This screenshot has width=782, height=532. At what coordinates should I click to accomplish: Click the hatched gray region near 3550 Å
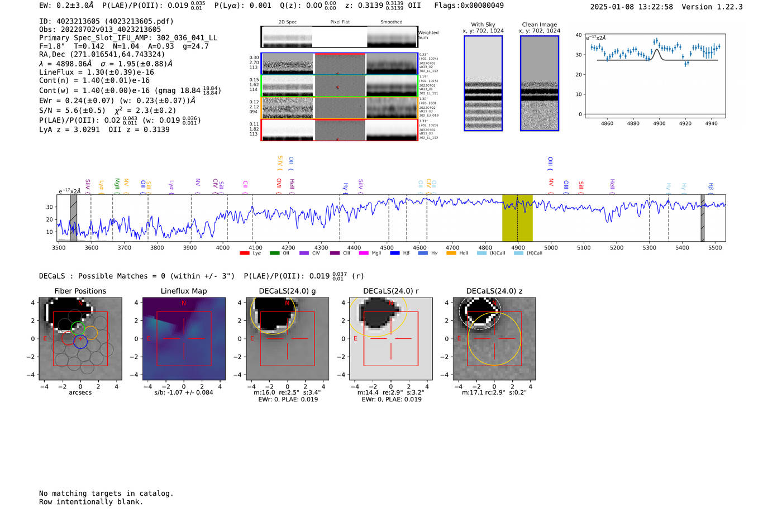pos(73,218)
